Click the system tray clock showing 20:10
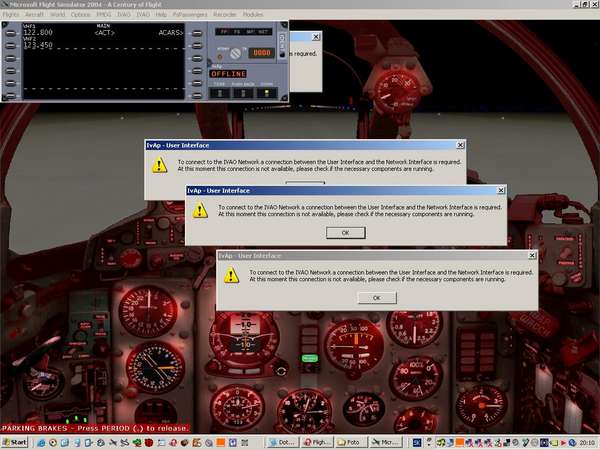The height and width of the screenshot is (450, 600). click(x=586, y=443)
